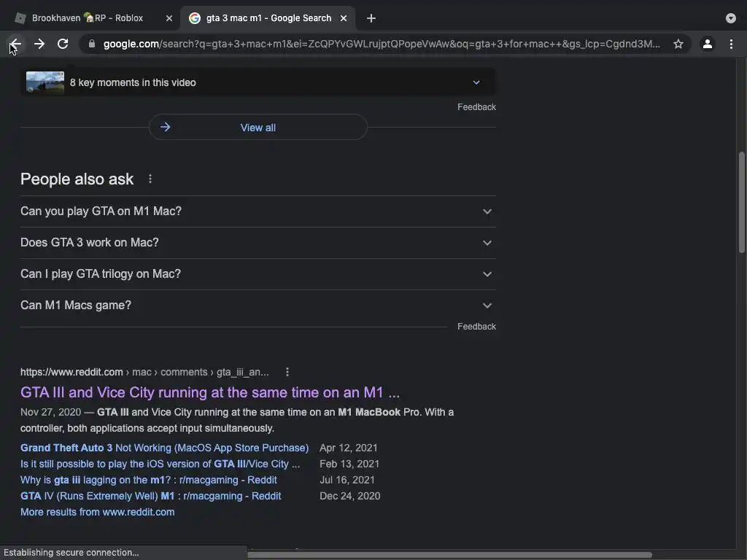Open the Chrome profile icon
The width and height of the screenshot is (747, 560).
(x=708, y=44)
